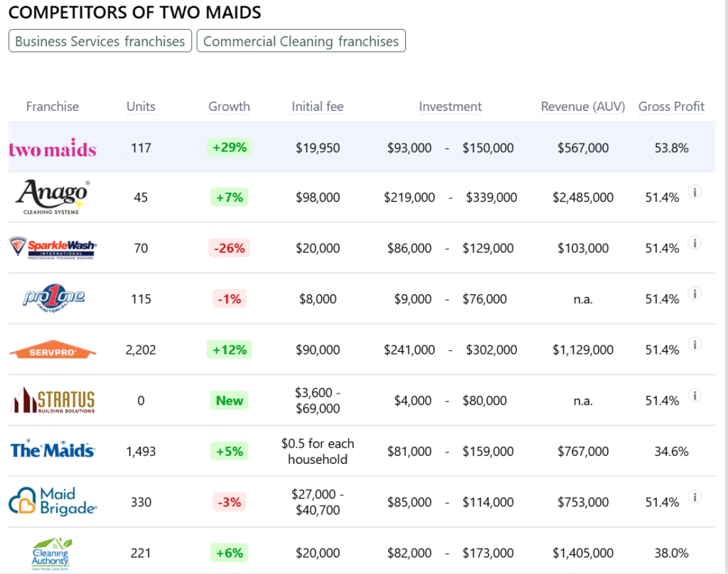Click the $339,000 investment upper value
Image resolution: width=728 pixels, height=574 pixels.
point(491,197)
